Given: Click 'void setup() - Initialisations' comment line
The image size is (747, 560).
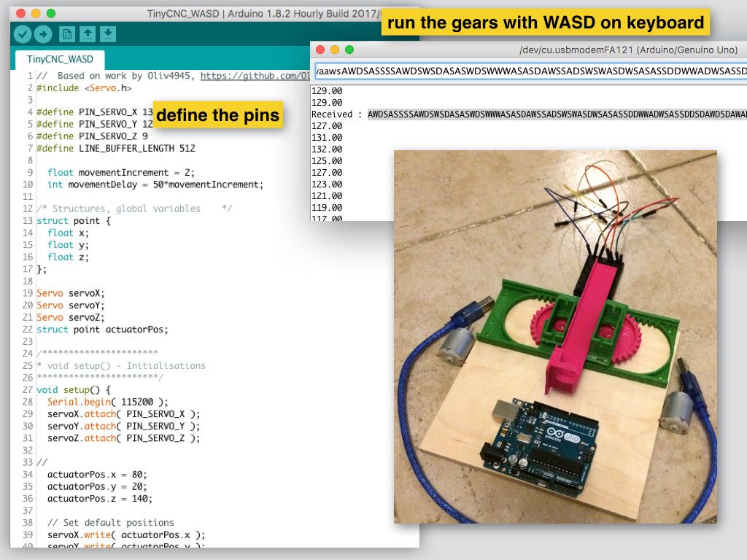Looking at the screenshot, I should (121, 366).
